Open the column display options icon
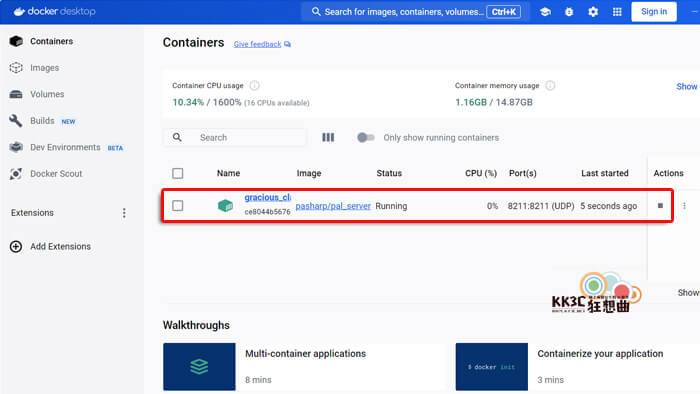Screen dimensions: 700x394 coord(328,137)
